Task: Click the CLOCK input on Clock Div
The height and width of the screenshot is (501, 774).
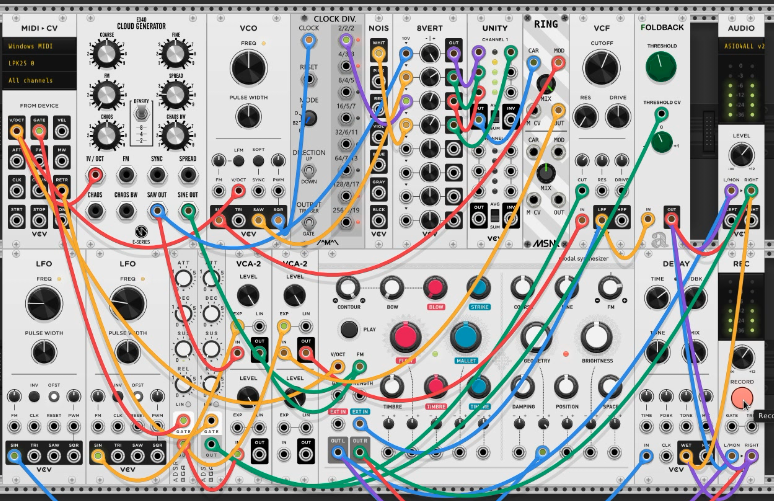Action: [309, 40]
